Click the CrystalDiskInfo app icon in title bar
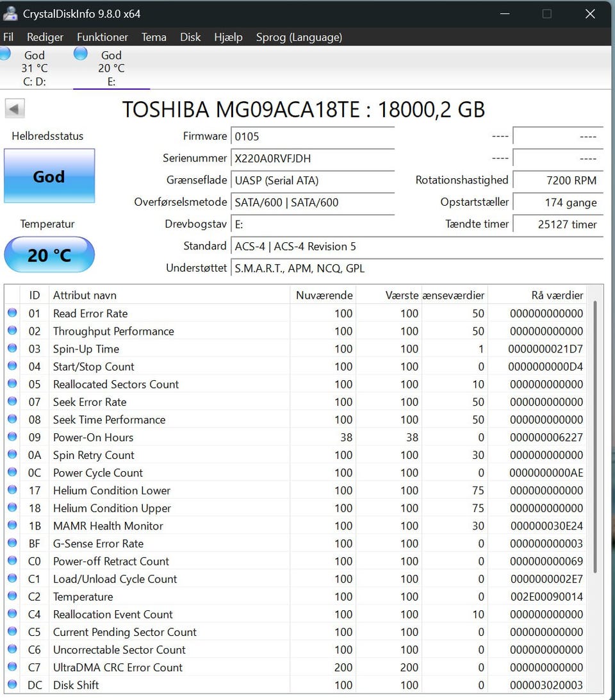Screen dimensions: 615x700 coord(10,13)
